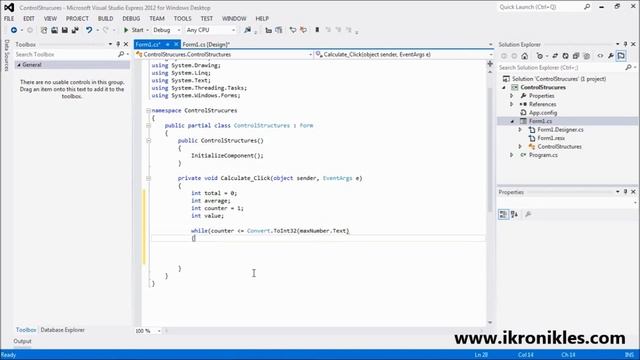
Task: Expand the References node
Action: point(511,104)
